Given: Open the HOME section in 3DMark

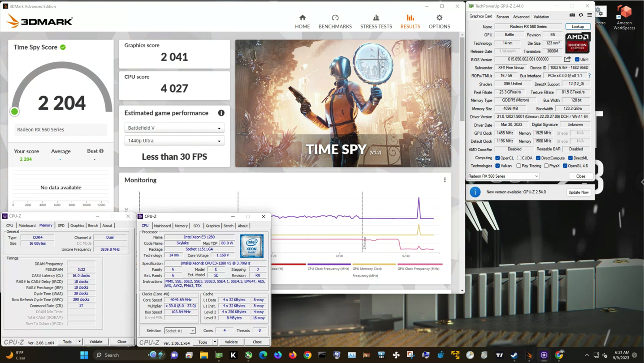Looking at the screenshot, I should click(x=303, y=21).
